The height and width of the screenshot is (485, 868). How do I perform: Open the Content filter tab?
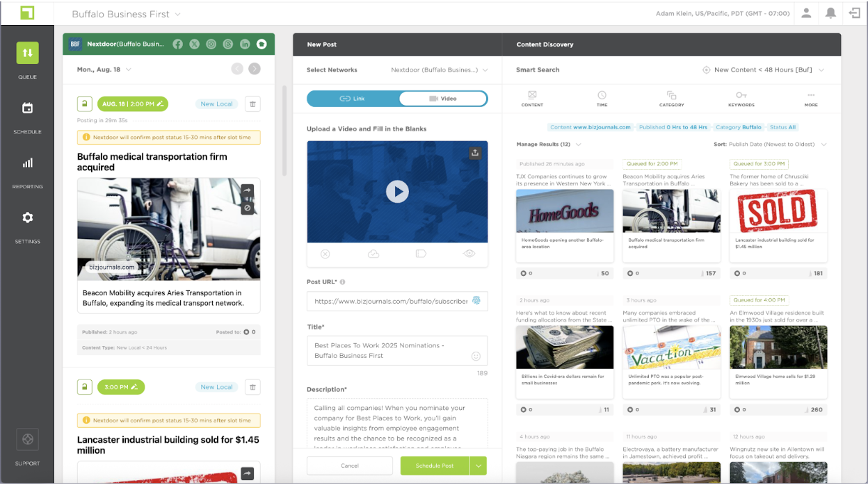coord(532,99)
